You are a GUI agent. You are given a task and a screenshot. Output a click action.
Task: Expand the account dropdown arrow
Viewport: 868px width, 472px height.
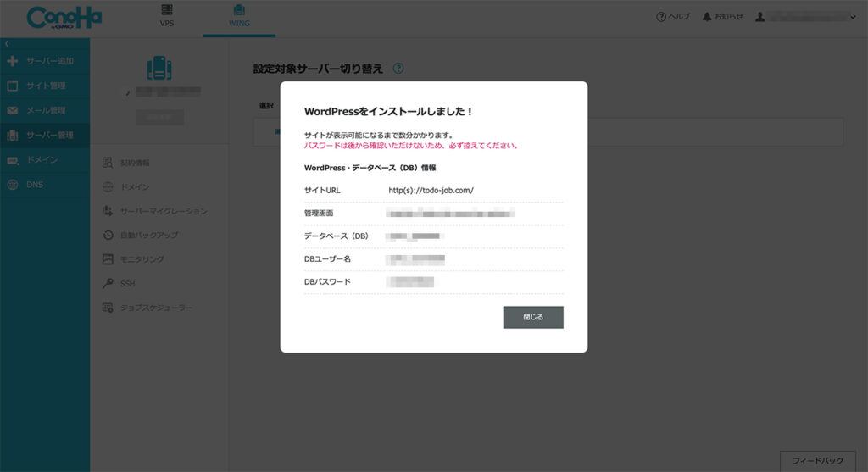[x=853, y=17]
